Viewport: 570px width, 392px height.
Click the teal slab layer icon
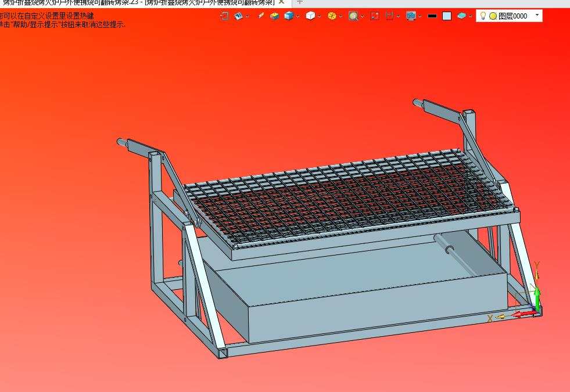tap(462, 16)
